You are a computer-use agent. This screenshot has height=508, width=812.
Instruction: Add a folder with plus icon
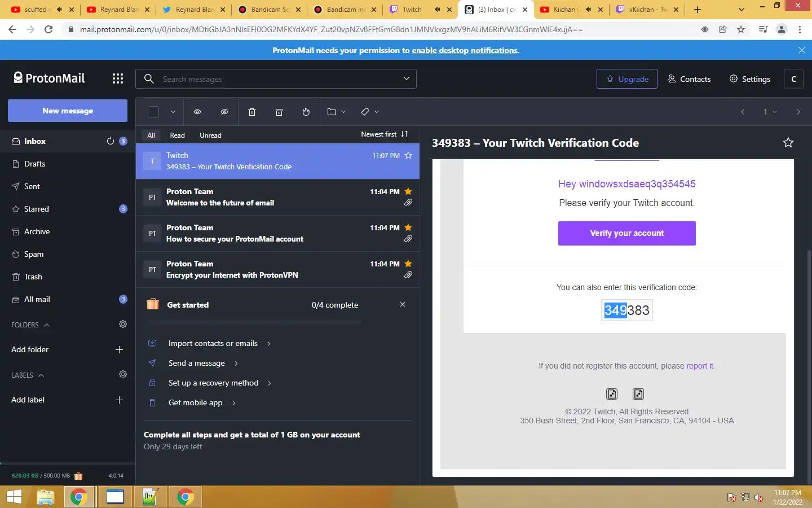click(x=119, y=349)
